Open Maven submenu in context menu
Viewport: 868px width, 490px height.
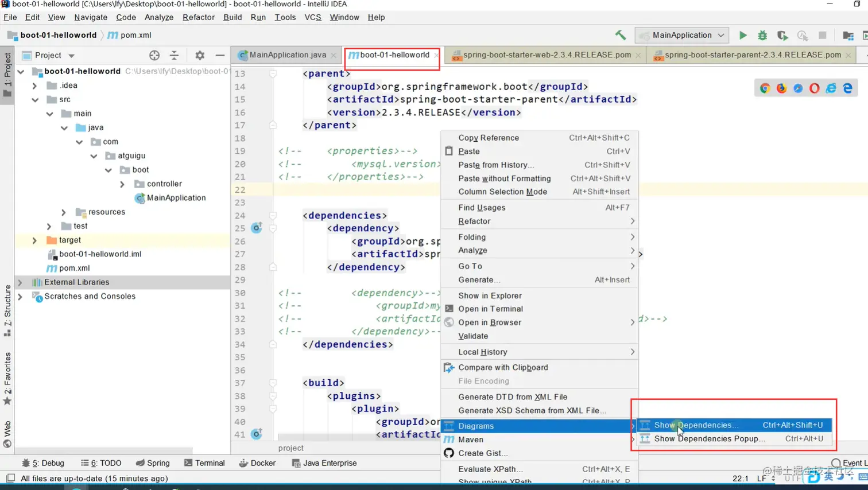point(540,440)
